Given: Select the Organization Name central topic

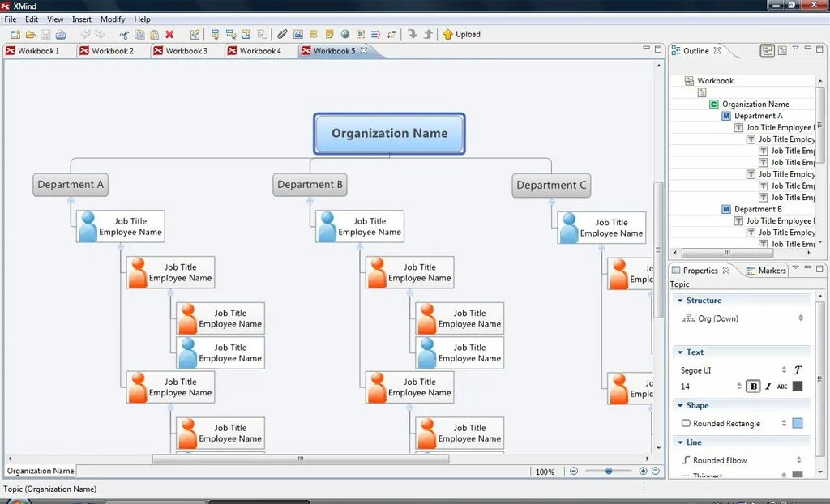Looking at the screenshot, I should 390,134.
